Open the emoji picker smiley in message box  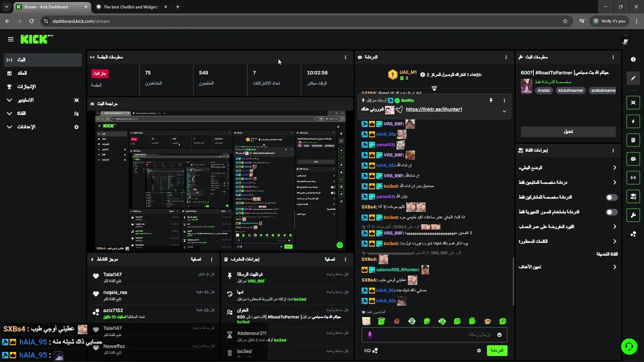click(500, 335)
